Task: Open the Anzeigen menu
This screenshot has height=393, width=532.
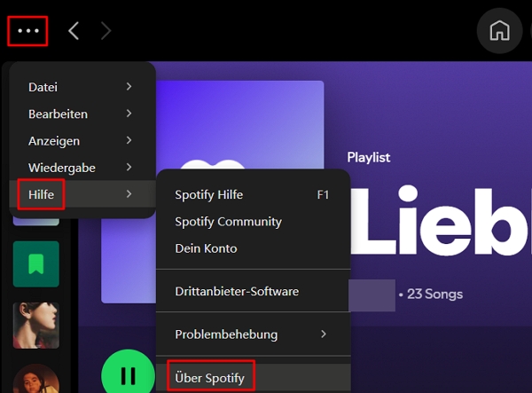Action: (x=82, y=141)
